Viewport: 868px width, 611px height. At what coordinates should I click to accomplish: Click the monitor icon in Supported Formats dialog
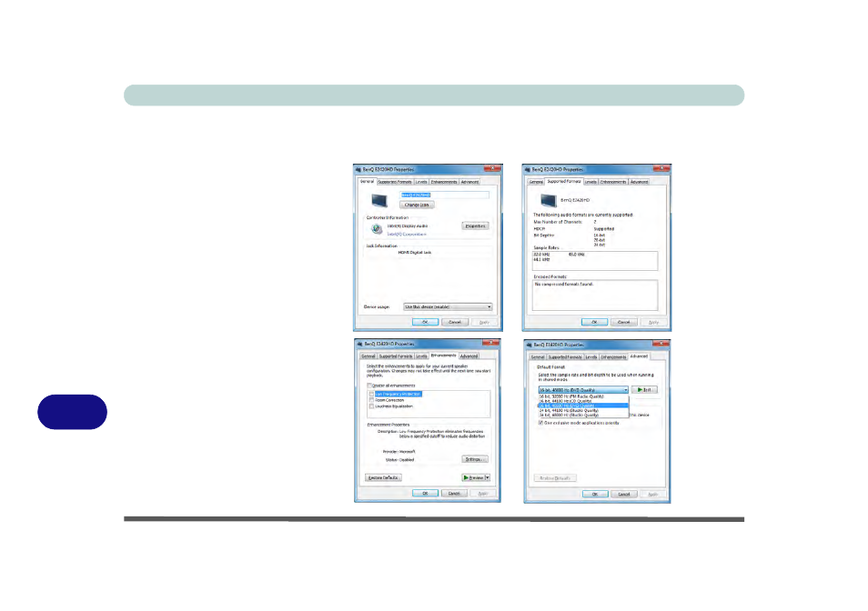(x=548, y=200)
